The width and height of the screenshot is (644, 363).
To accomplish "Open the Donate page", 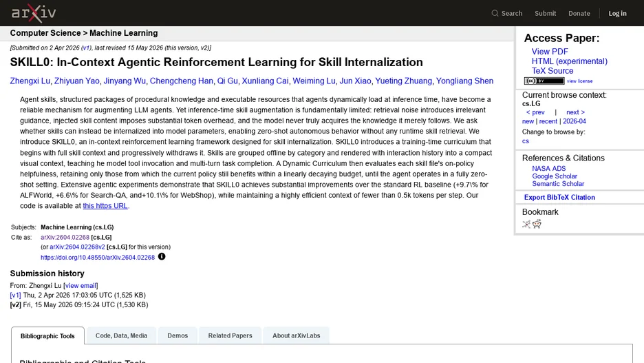I will [579, 13].
